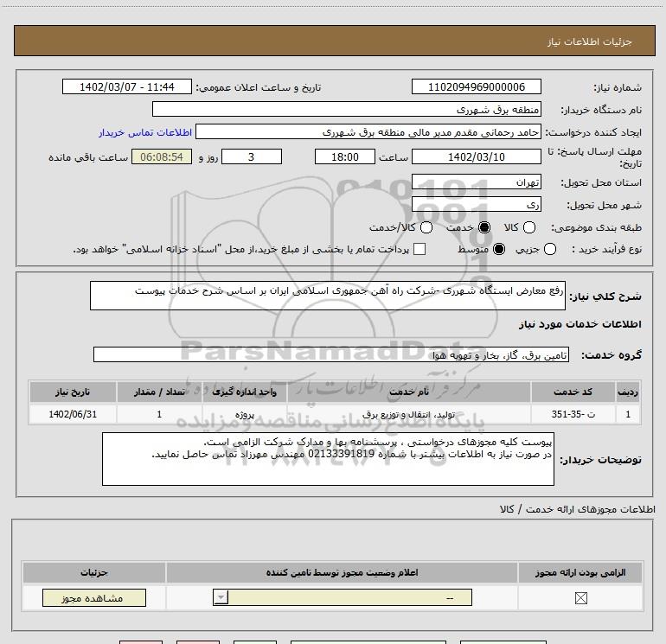Click the جزئیات column header
666x644 pixels.
click(x=94, y=572)
